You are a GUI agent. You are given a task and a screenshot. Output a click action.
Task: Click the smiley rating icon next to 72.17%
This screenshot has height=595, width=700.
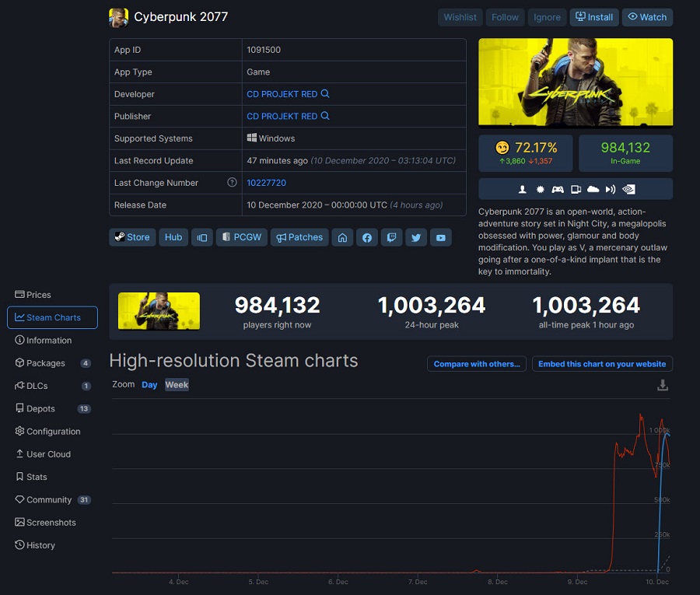coord(502,147)
